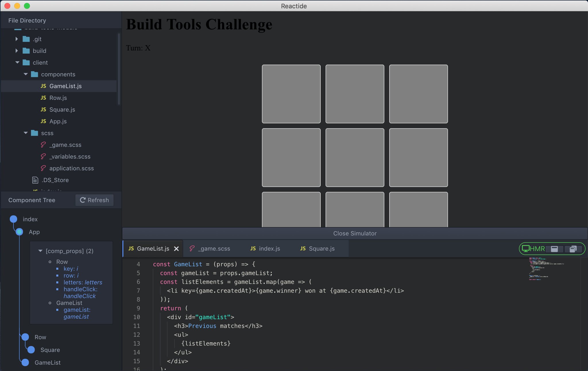Click the Component Tree panel title
The height and width of the screenshot is (371, 588).
pos(32,200)
